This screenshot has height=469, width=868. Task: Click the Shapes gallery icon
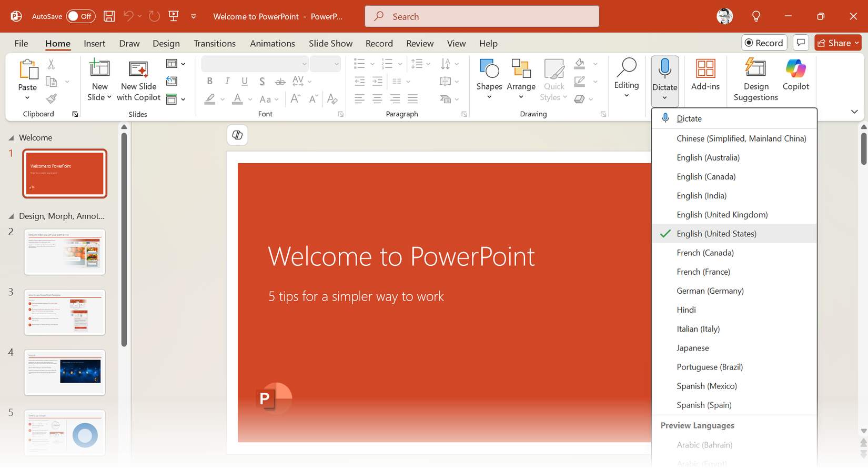(x=489, y=68)
